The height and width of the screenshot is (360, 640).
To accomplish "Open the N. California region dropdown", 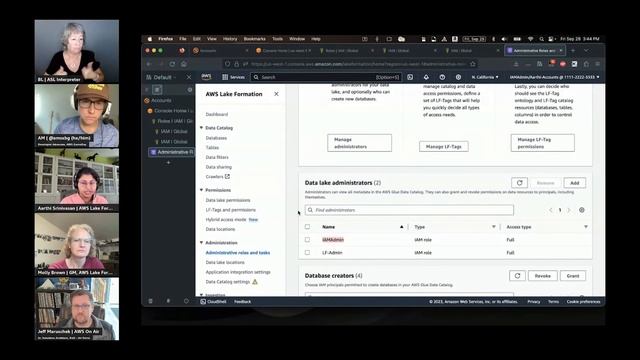I will pyautogui.click(x=485, y=77).
